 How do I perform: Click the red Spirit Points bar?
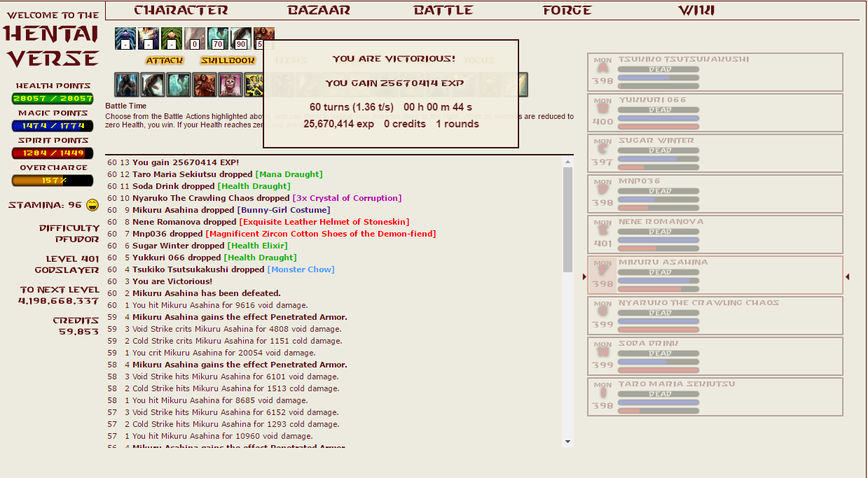[x=53, y=153]
